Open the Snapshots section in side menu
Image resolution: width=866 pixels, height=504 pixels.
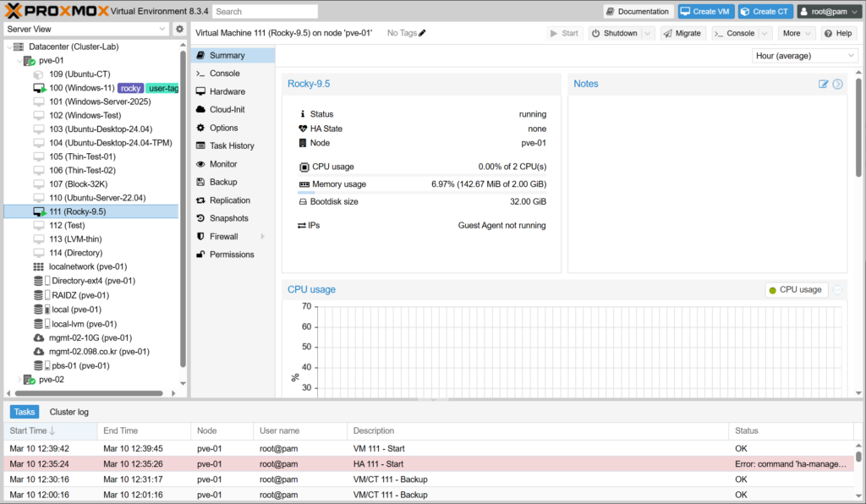tap(228, 218)
